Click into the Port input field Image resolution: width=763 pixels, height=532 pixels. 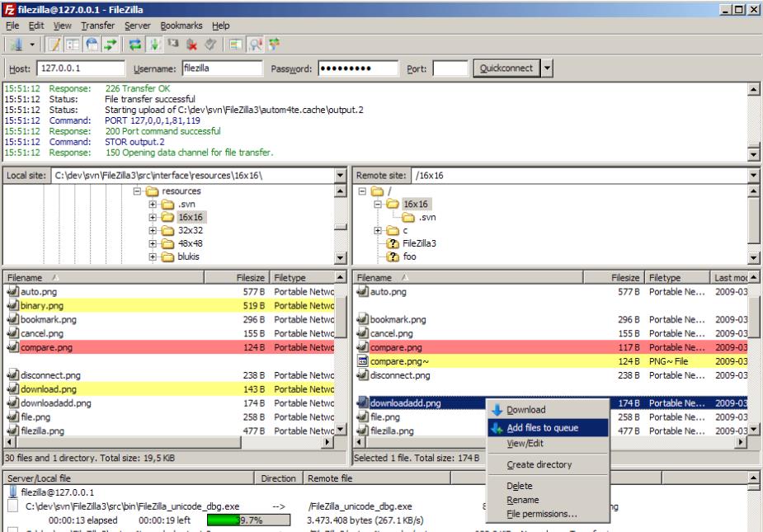click(x=450, y=68)
